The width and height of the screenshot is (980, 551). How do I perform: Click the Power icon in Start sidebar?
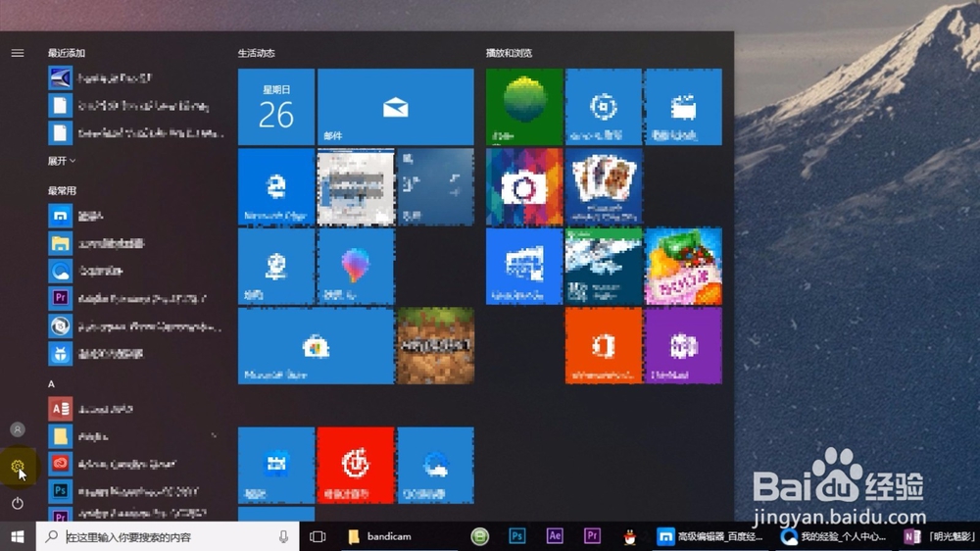18,503
